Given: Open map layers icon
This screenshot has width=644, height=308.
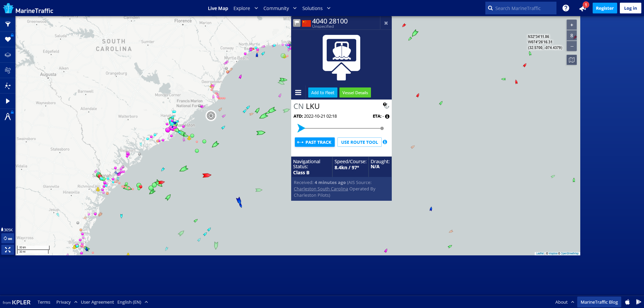Looking at the screenshot, I should (8, 55).
